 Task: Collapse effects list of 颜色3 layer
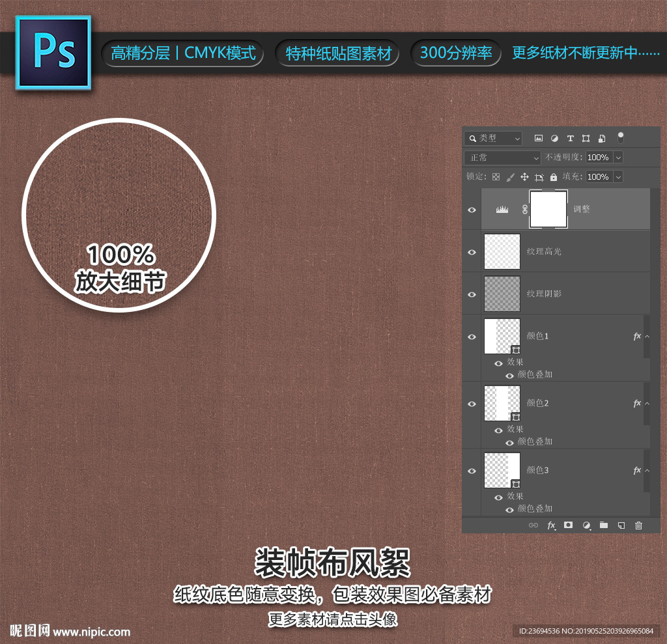pos(647,470)
